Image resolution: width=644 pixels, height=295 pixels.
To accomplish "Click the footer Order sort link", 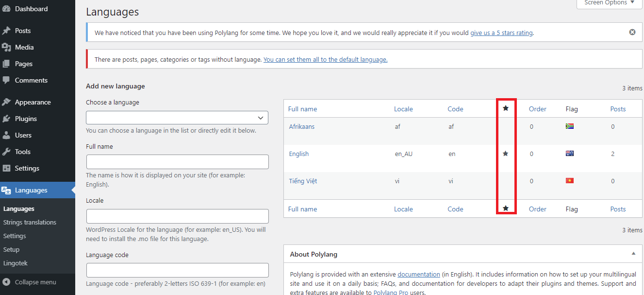I will tap(538, 209).
